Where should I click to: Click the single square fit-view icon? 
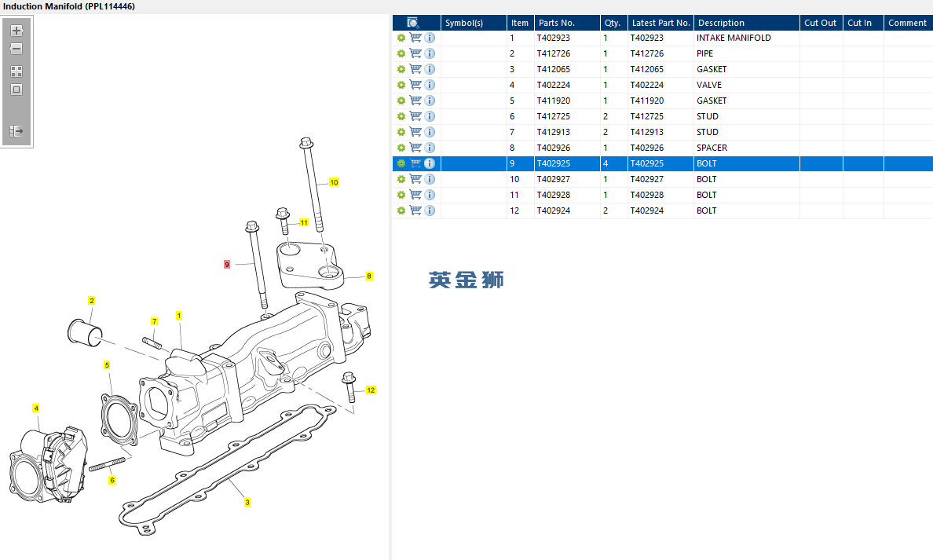point(16,90)
